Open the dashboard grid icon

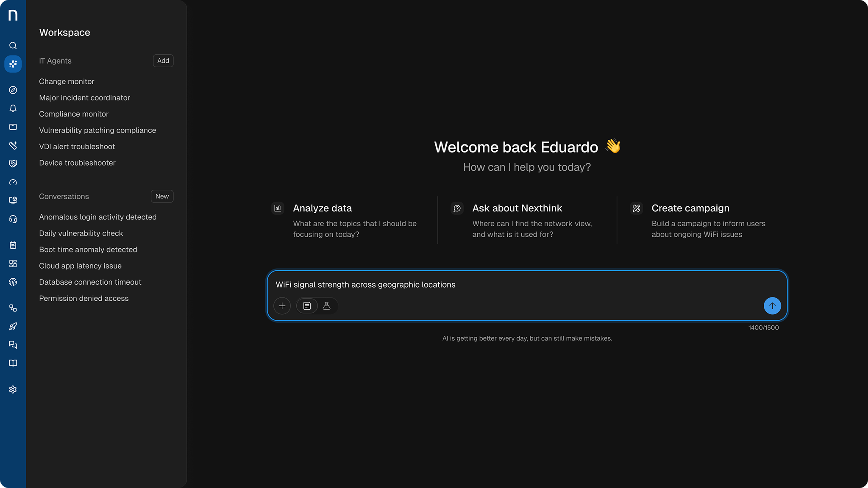point(13,263)
